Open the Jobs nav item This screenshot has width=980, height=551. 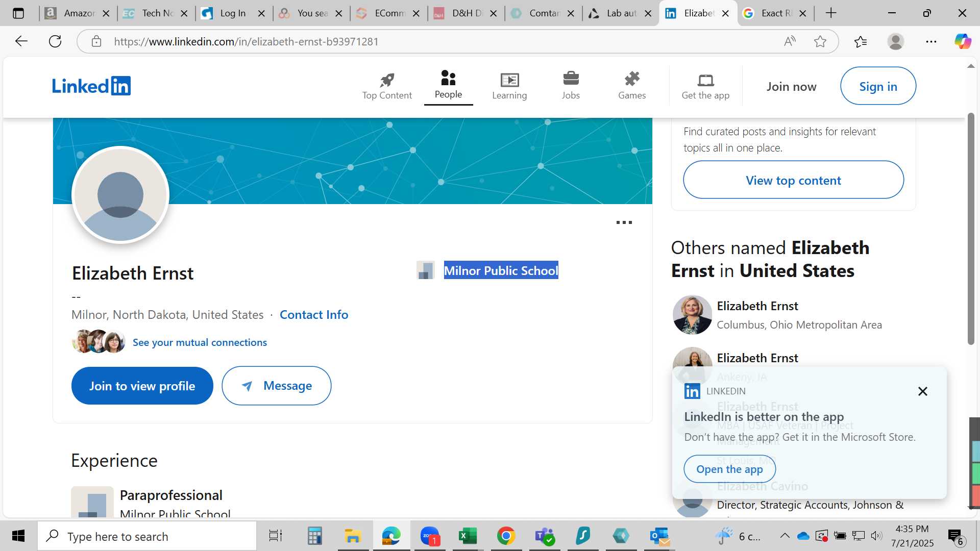[x=571, y=86]
